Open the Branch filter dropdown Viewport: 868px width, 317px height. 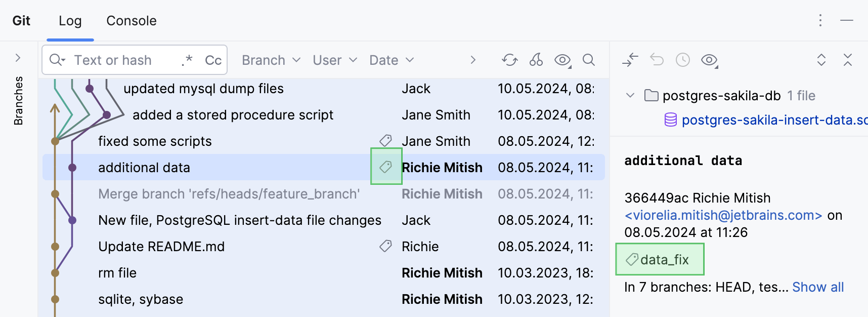pos(271,60)
